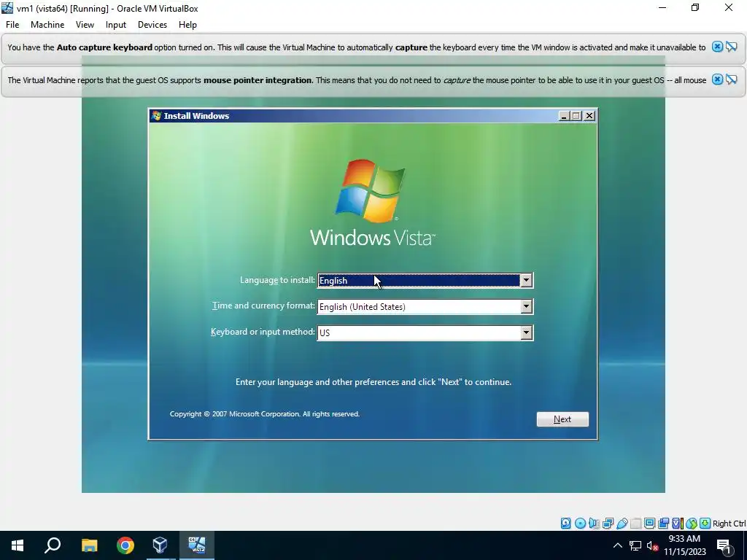The width and height of the screenshot is (747, 560).
Task: Open the Input menu
Action: click(x=116, y=25)
